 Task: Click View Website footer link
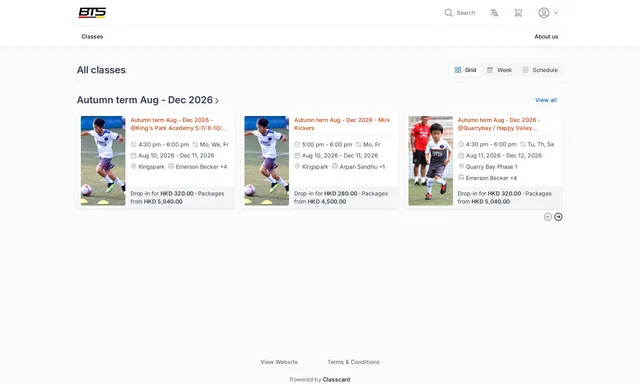[279, 362]
